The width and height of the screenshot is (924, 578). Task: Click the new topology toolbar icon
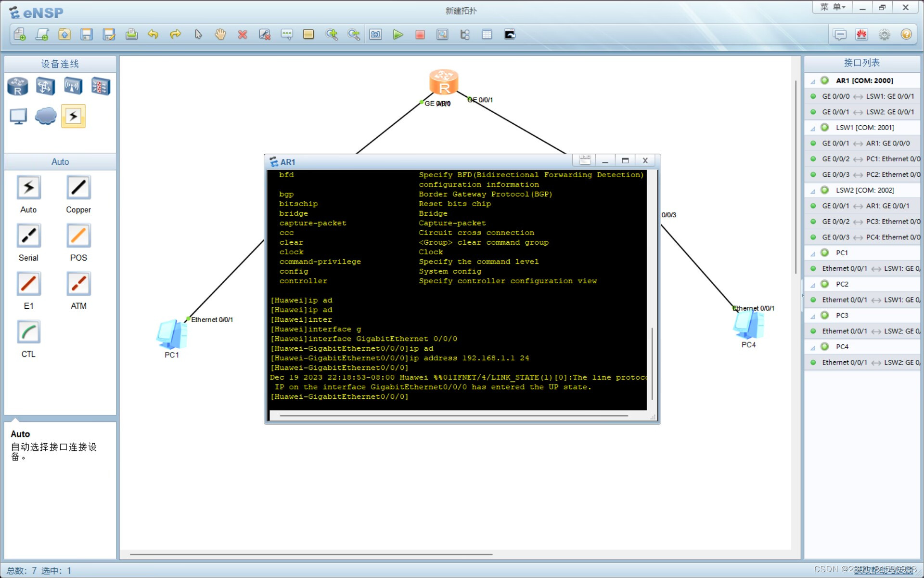tap(20, 34)
